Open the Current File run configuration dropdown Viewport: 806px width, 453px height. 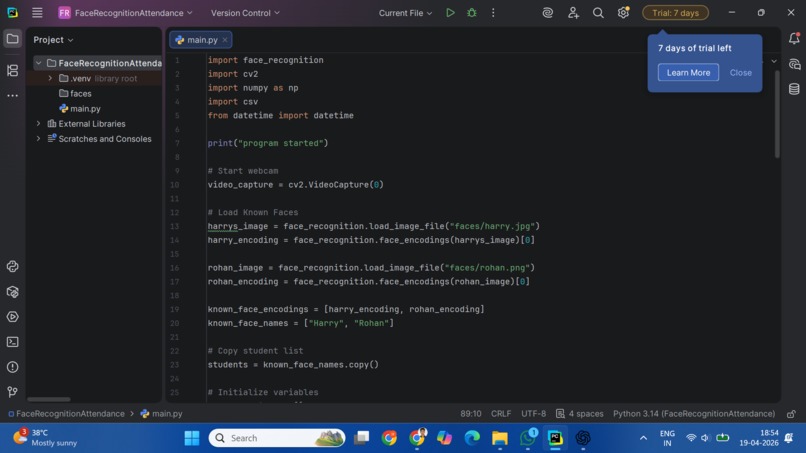coord(405,13)
